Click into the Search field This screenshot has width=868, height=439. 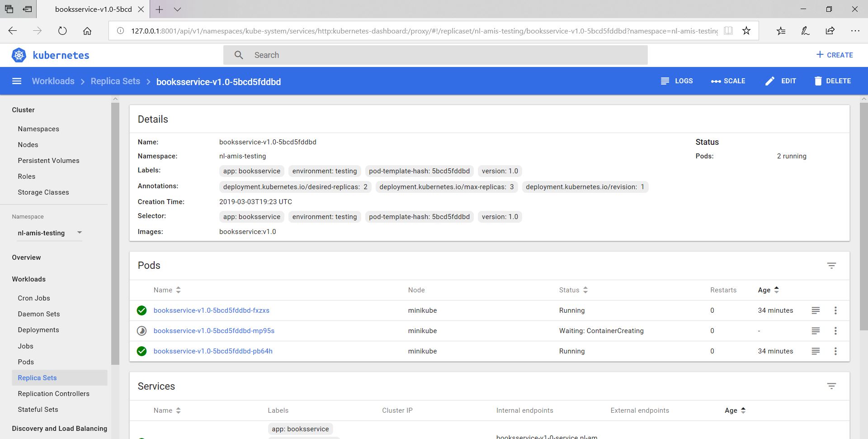435,55
